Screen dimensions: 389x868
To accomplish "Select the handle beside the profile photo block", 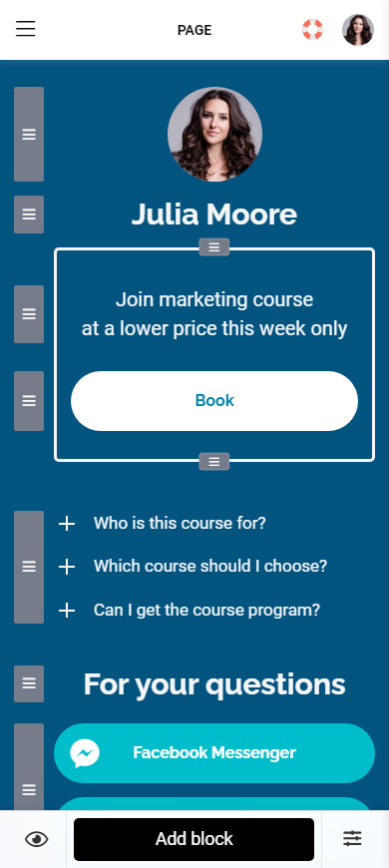I will pyautogui.click(x=29, y=134).
